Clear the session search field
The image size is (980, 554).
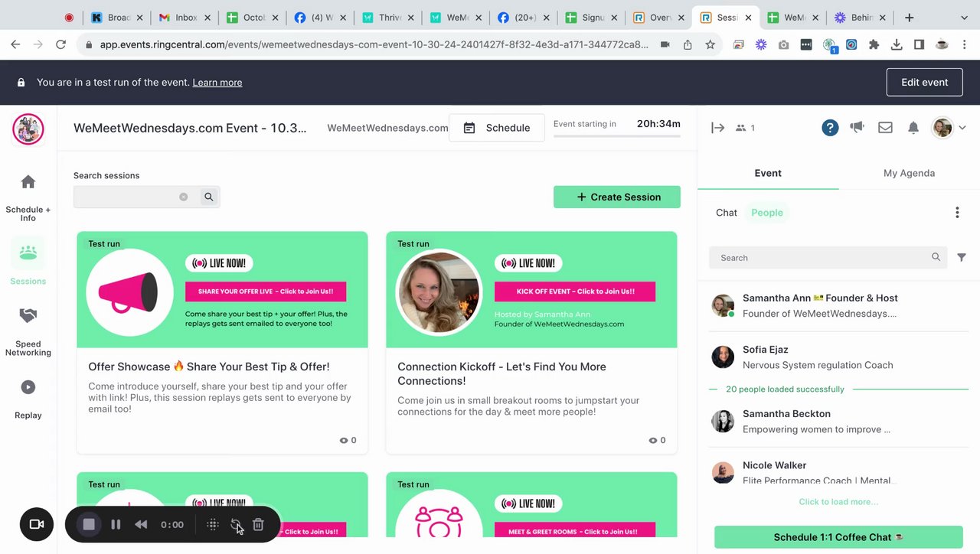[x=183, y=197]
